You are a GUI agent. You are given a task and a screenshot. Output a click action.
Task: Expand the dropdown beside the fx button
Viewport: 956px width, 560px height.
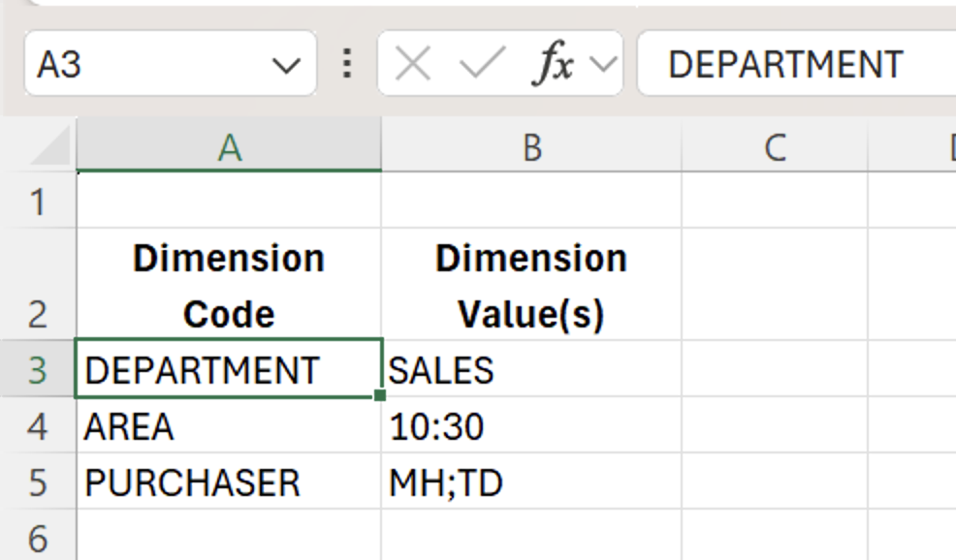click(602, 65)
